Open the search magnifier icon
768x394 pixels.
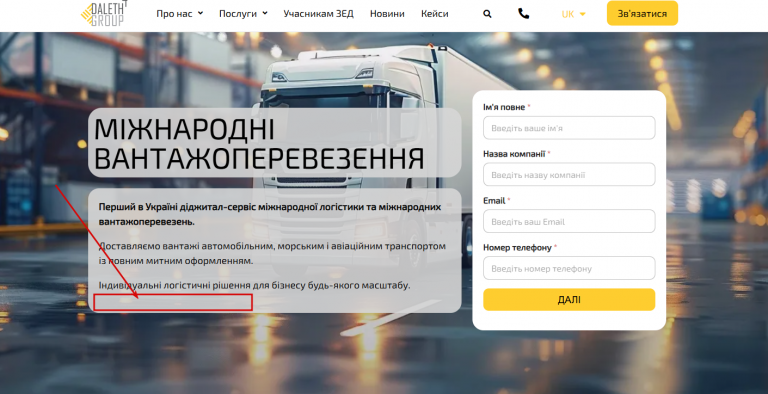click(x=487, y=14)
